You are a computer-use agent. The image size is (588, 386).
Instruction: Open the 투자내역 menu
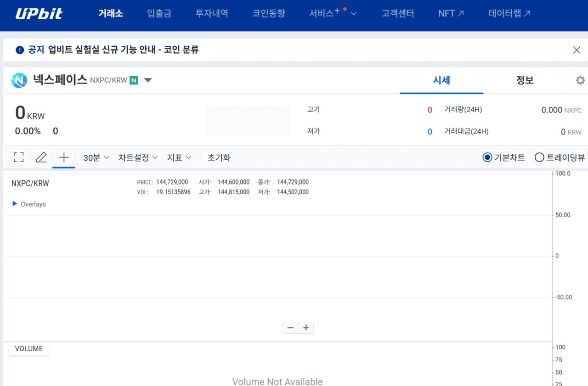pos(212,13)
